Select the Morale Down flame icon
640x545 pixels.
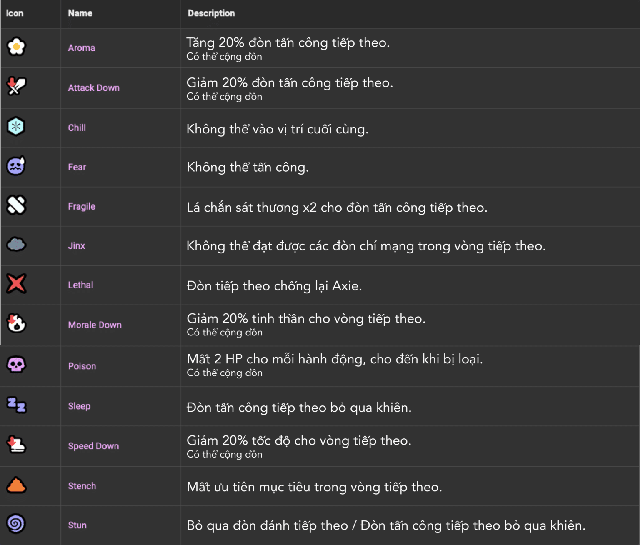coord(16,323)
